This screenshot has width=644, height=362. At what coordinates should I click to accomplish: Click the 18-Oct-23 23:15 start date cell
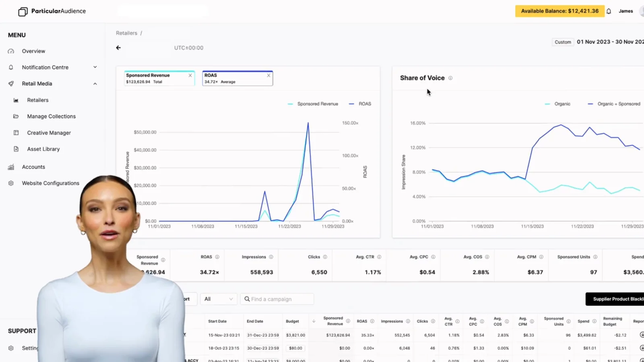[x=224, y=348]
